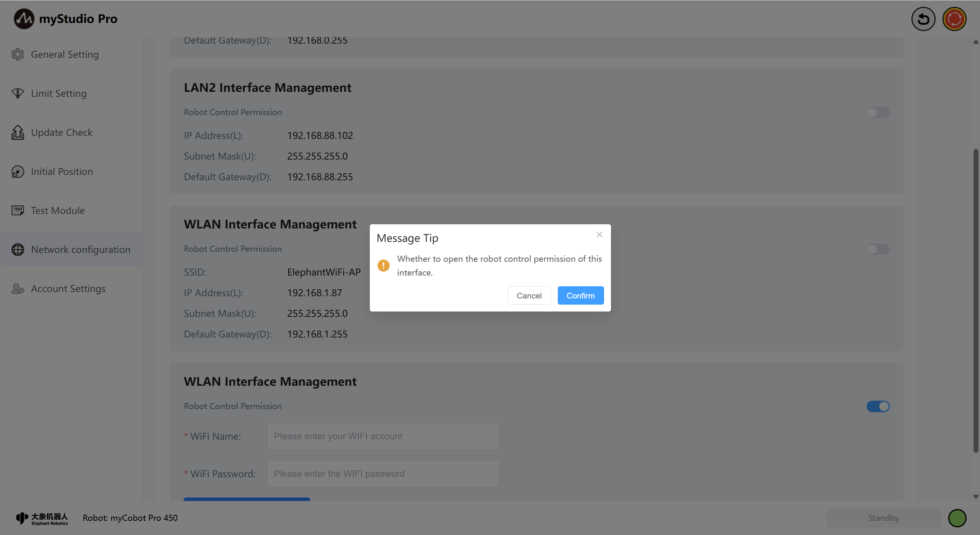Click the back arrow icon top right
Screen dimensions: 980x535
(x=923, y=19)
